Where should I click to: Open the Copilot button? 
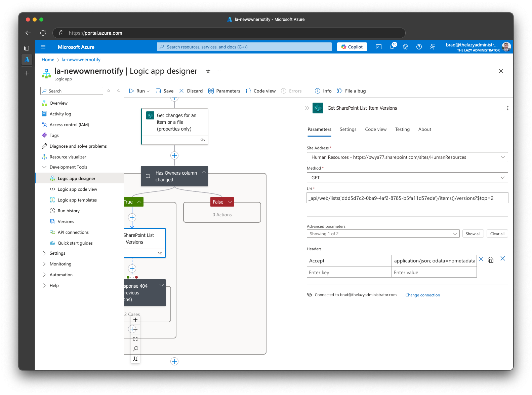coord(352,47)
